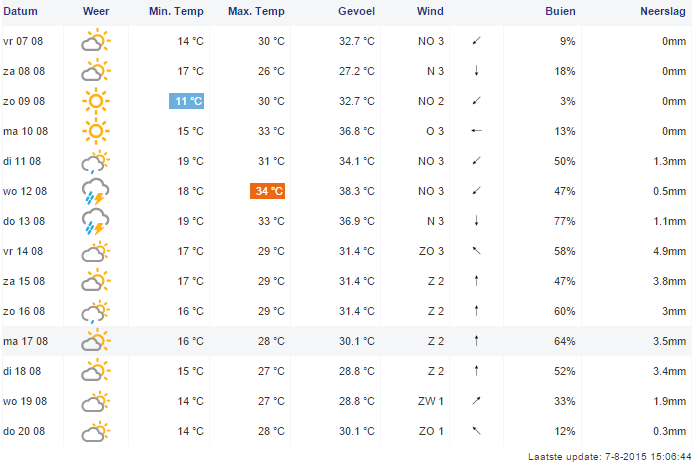Select the Max. Temp column header

click(256, 11)
